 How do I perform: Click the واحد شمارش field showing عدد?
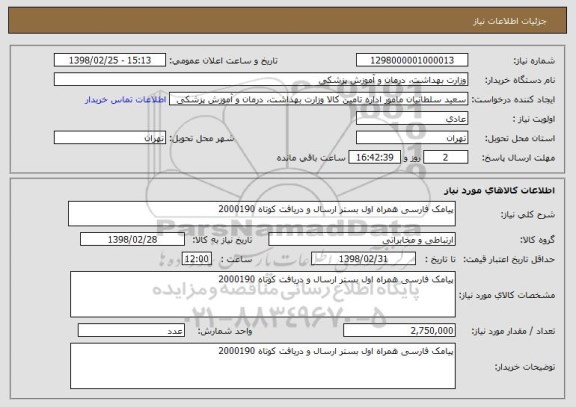tap(131, 331)
